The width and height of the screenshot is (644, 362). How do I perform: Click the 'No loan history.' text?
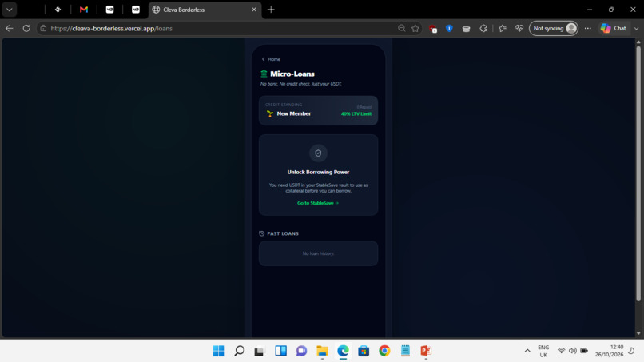tap(318, 253)
